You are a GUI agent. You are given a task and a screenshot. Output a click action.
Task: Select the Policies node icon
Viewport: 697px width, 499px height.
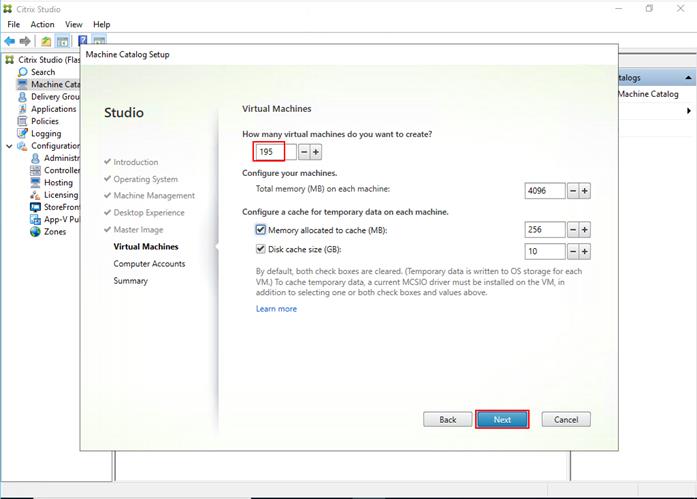tap(22, 121)
